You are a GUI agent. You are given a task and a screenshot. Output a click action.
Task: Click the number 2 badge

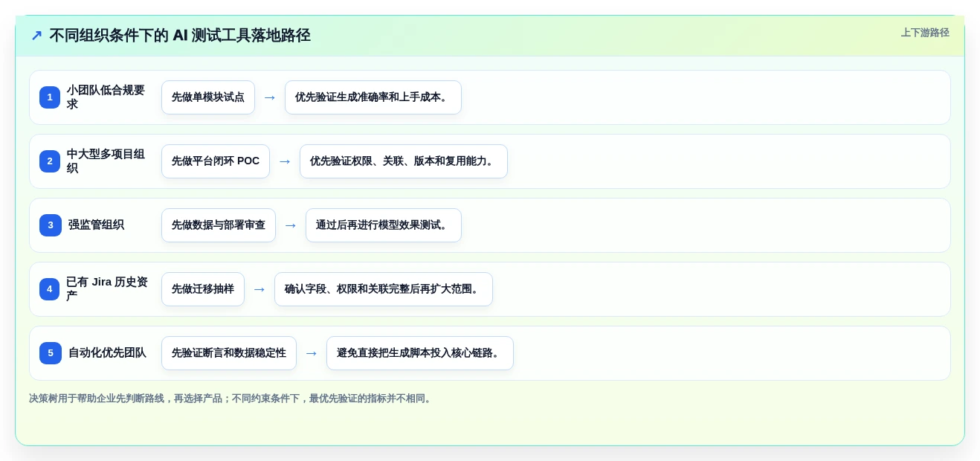point(50,161)
